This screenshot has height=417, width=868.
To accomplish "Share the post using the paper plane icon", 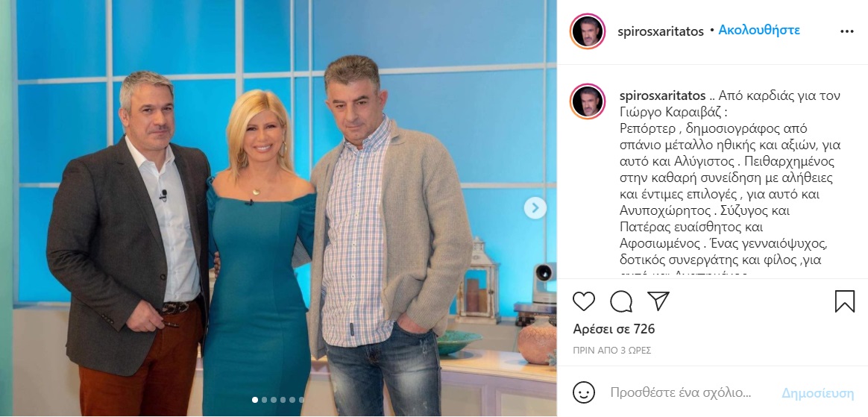I will [x=658, y=301].
